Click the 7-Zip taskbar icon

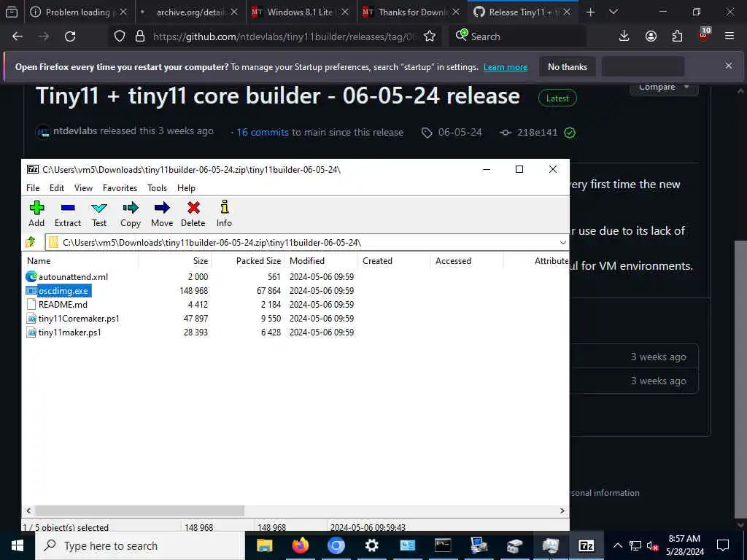tap(586, 545)
